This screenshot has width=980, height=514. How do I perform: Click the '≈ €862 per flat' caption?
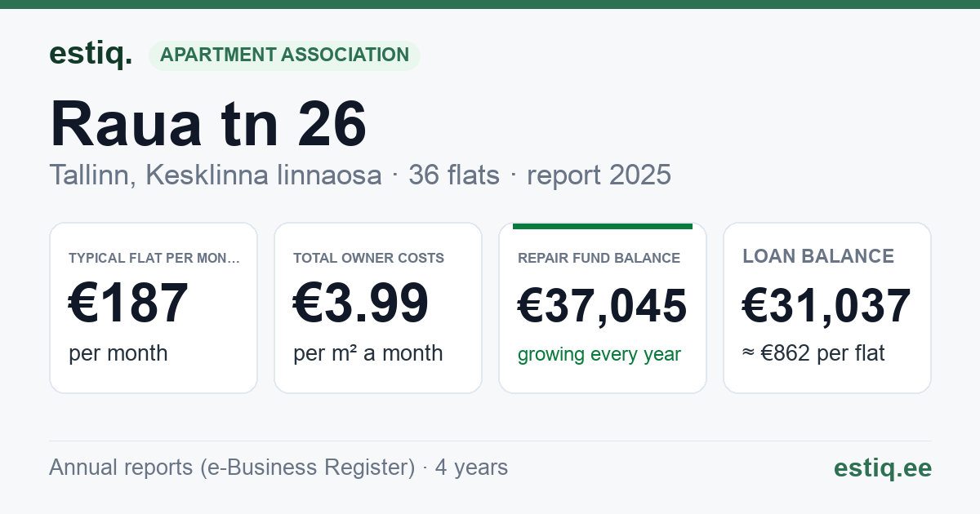tap(813, 354)
